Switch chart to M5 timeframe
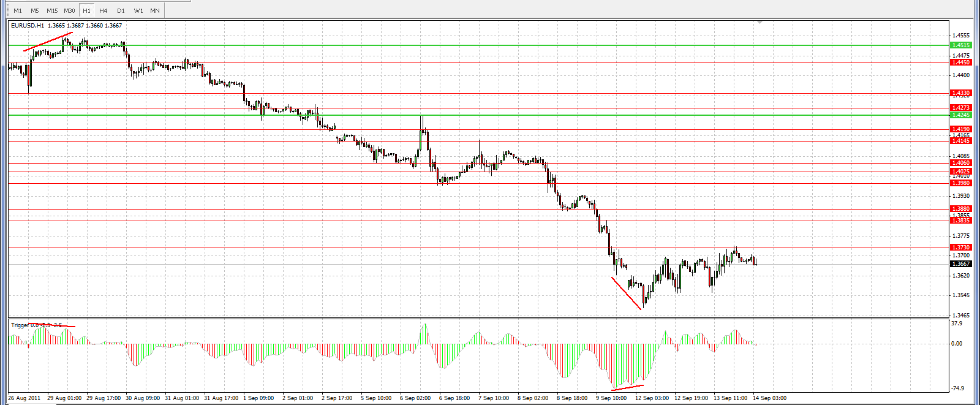The image size is (980, 405). tap(35, 10)
